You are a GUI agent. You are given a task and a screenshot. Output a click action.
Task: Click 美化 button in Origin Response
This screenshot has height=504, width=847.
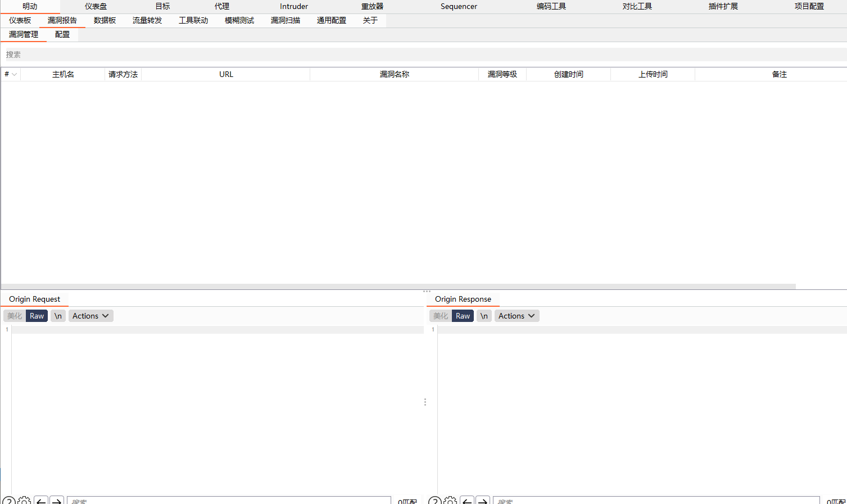coord(441,316)
